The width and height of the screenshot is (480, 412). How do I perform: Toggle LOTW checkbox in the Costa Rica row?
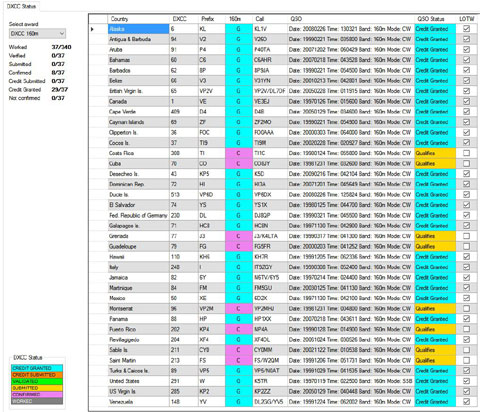point(467,153)
